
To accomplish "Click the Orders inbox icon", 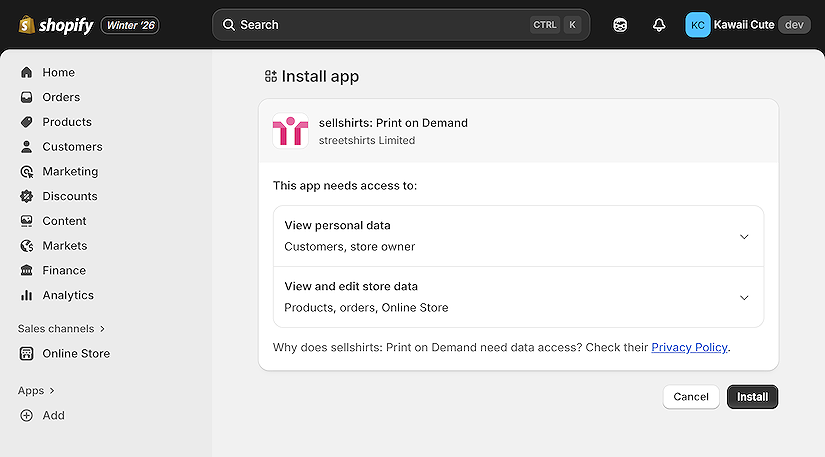I will coord(26,97).
